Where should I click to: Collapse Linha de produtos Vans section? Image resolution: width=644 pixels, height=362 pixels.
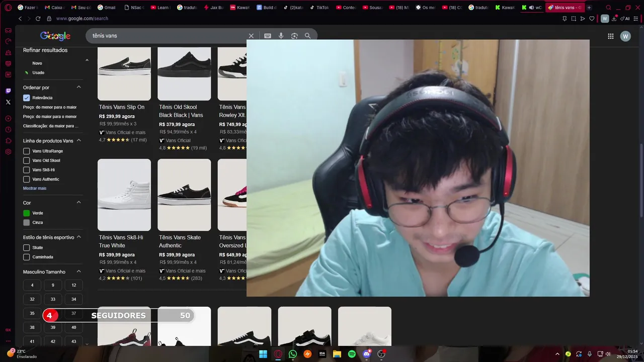(x=79, y=141)
